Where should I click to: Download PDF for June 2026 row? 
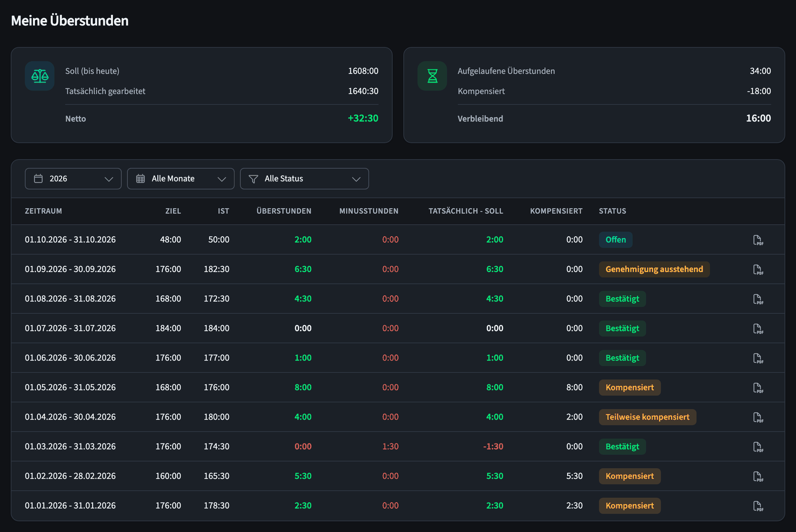(x=758, y=358)
